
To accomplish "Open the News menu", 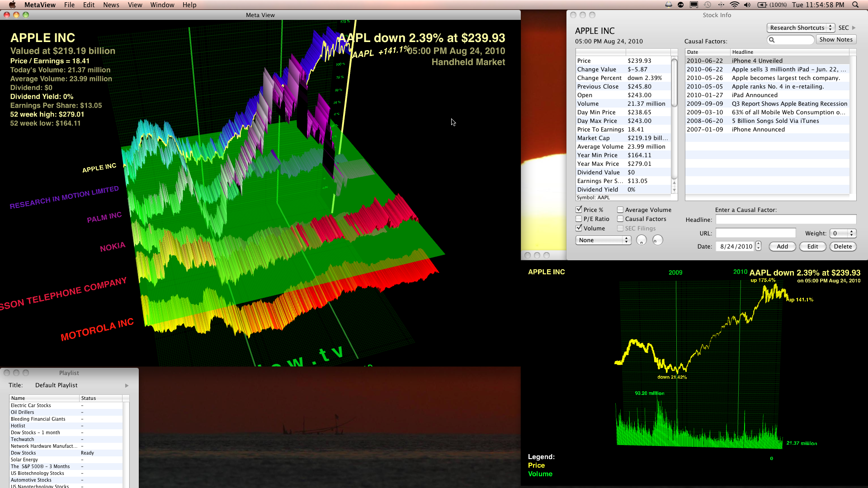I will click(111, 5).
